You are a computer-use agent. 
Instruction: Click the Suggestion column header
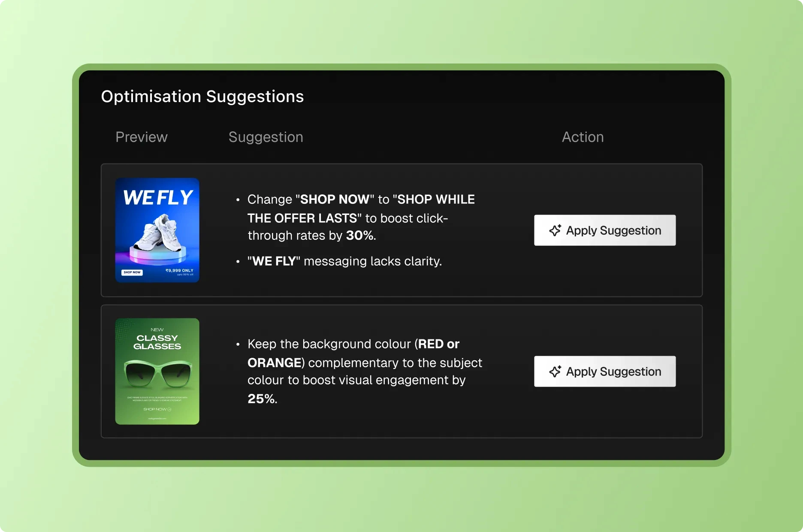(266, 137)
